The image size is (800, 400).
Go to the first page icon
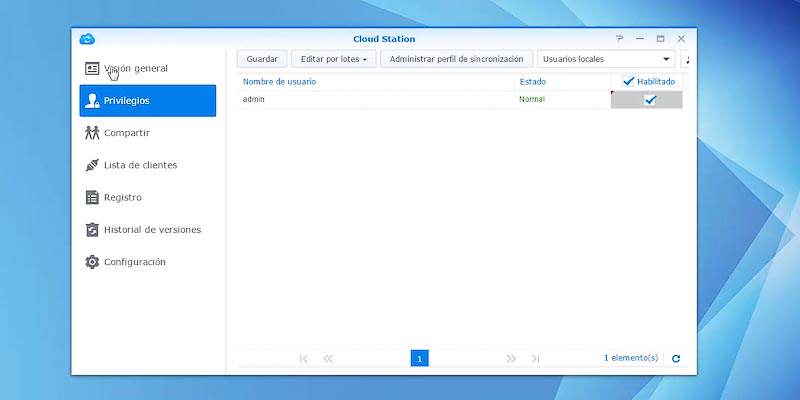click(x=304, y=359)
